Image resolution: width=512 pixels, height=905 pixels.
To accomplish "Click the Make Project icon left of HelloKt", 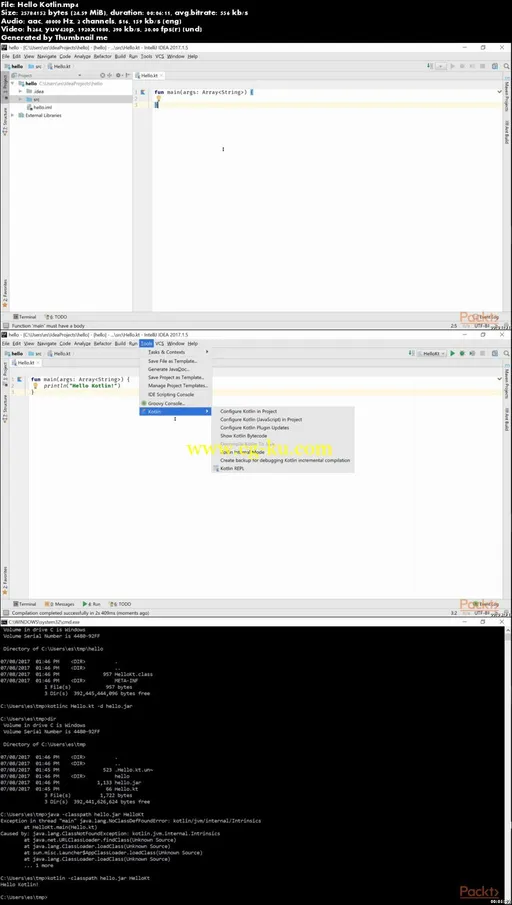I will (x=412, y=353).
